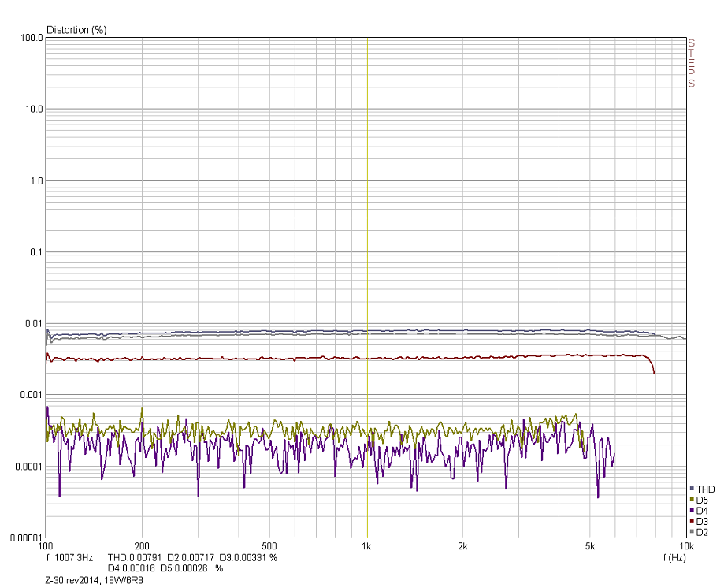The width and height of the screenshot is (724, 588).
Task: Click the "10.0" distortion axis label
Action: [x=34, y=110]
